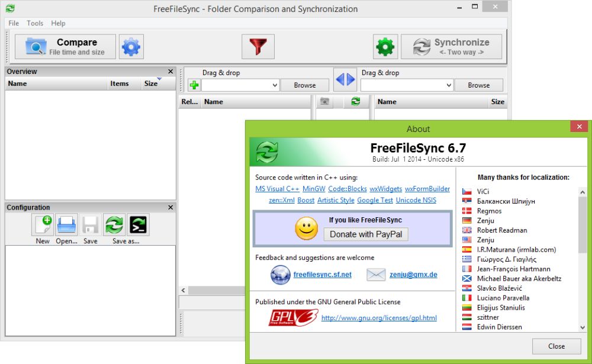
Task: Open the wxFormBuilder link
Action: [427, 189]
